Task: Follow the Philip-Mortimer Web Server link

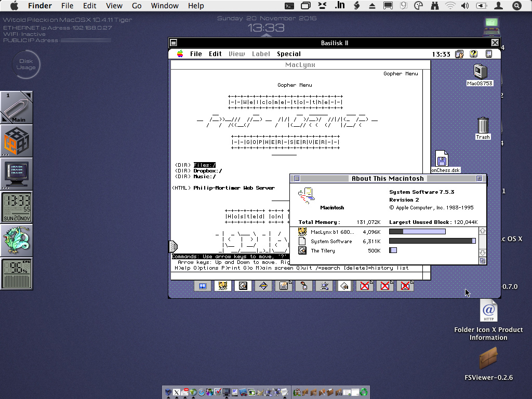Action: point(234,188)
